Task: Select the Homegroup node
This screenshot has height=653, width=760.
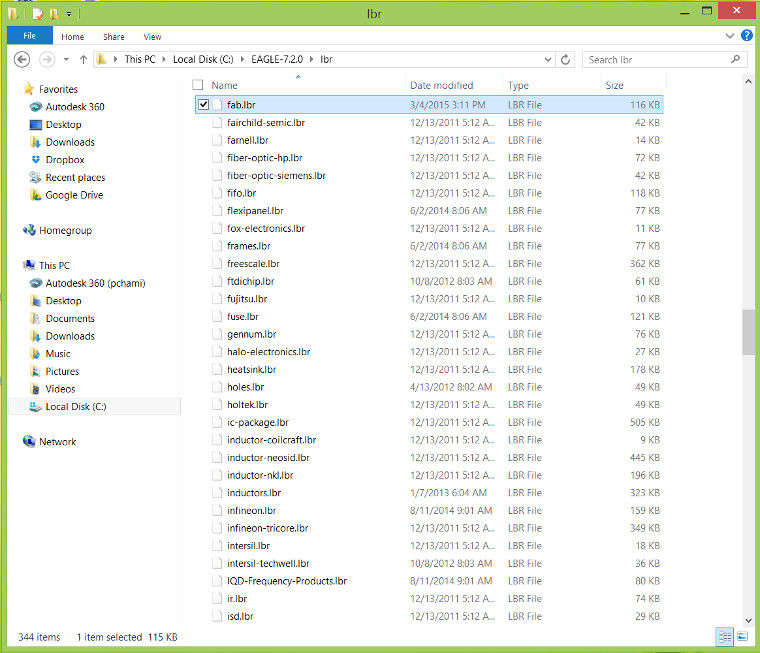Action: tap(65, 230)
